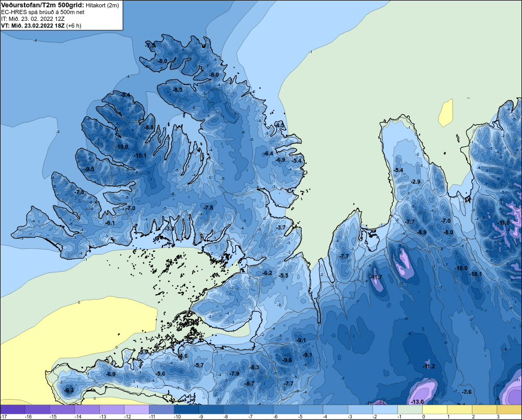Click the -4.6 temperature label
522x420 pixels.
183,356
